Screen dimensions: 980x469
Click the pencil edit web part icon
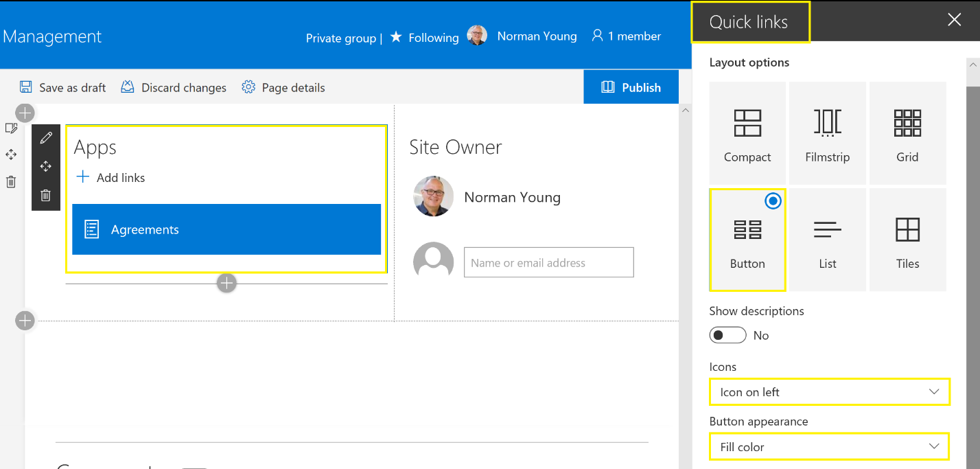46,138
